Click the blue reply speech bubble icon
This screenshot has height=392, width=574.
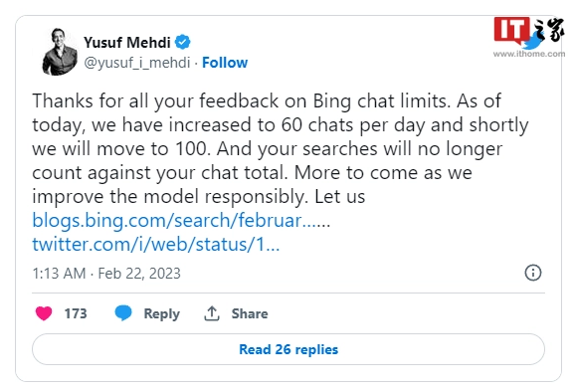[x=123, y=313]
